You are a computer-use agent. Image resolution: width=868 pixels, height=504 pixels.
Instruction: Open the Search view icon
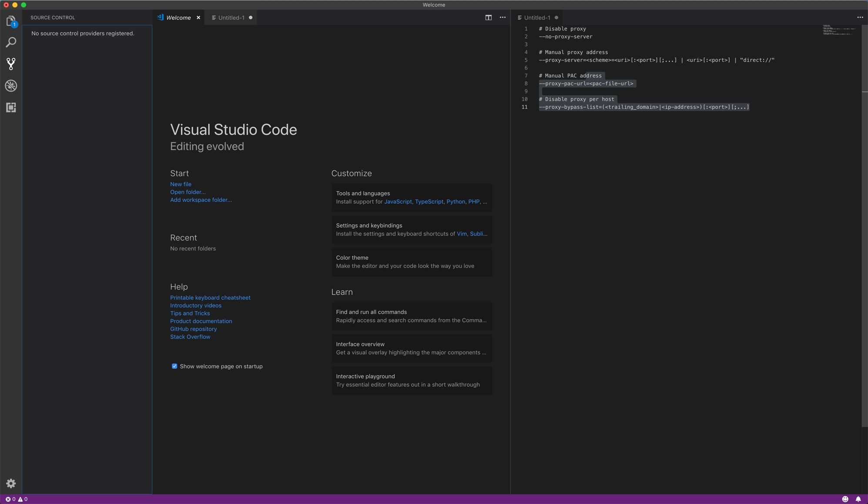click(11, 42)
